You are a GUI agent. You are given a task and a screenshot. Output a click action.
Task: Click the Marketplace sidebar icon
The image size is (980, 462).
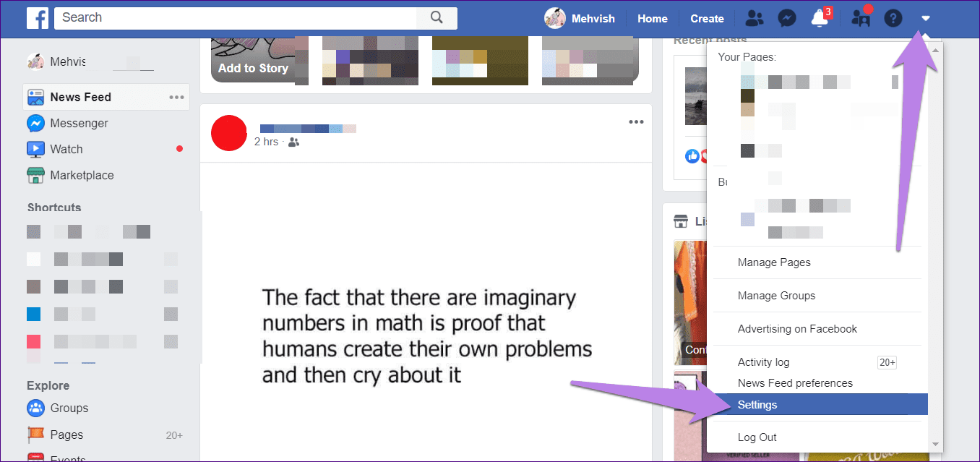(x=36, y=175)
